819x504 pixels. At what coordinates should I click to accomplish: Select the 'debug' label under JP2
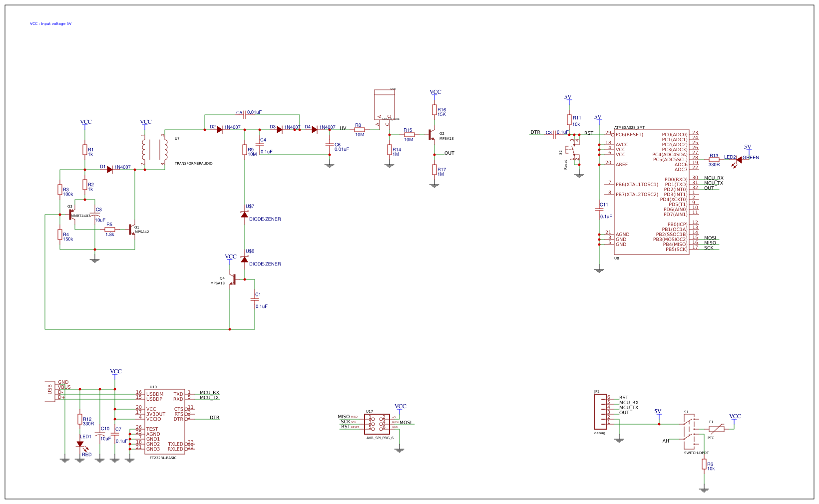pyautogui.click(x=600, y=433)
